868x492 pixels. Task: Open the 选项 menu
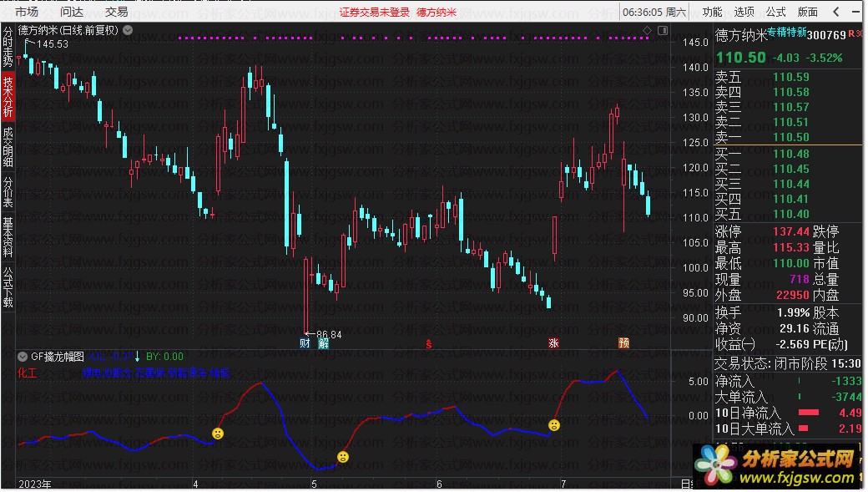point(744,12)
